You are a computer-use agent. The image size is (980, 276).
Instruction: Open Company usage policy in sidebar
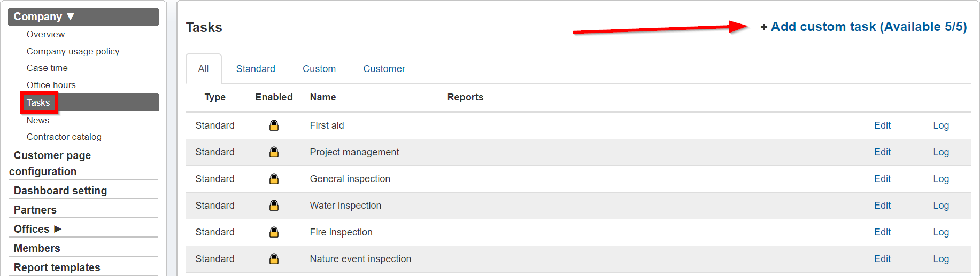[x=73, y=51]
